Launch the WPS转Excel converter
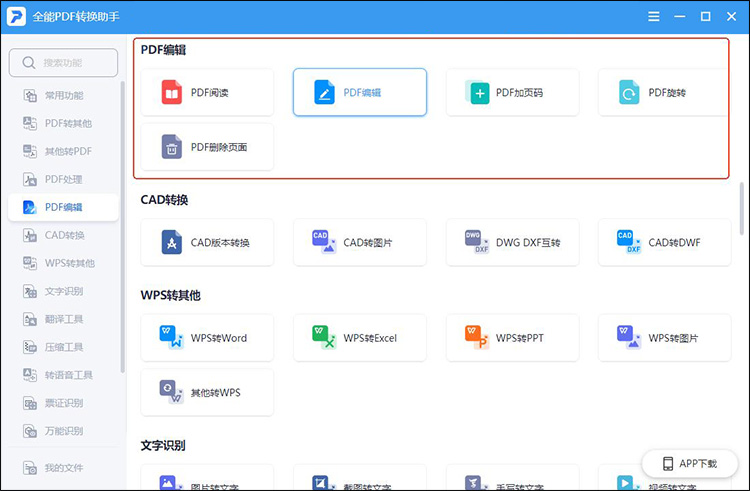 pos(360,338)
